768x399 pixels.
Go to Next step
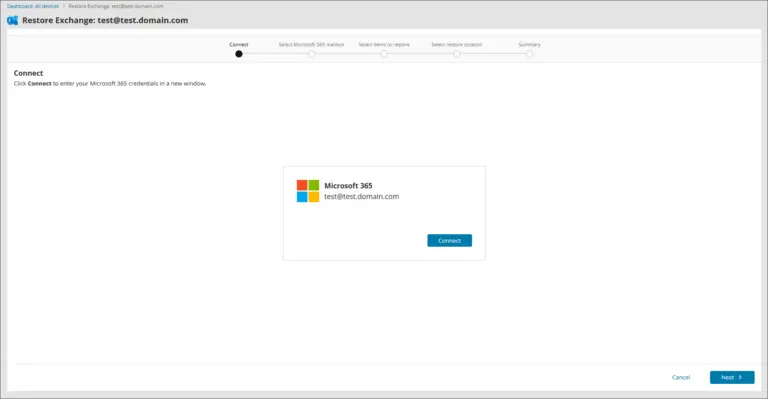click(x=732, y=377)
